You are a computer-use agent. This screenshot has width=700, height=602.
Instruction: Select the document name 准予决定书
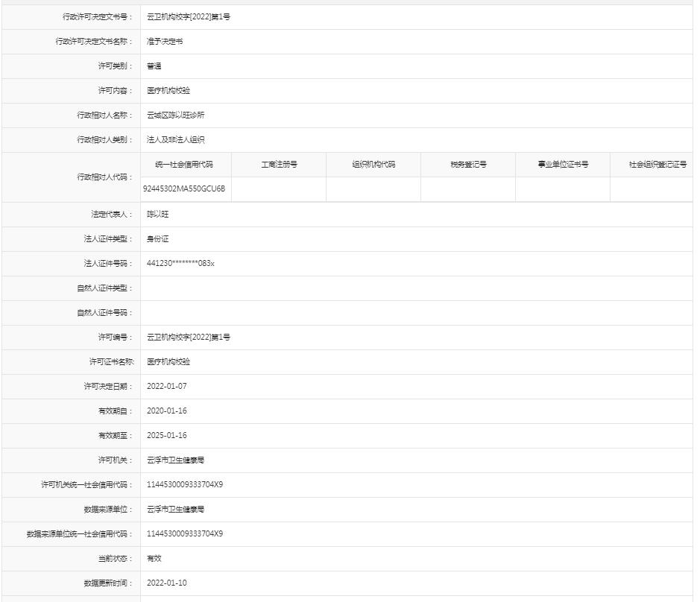point(165,42)
